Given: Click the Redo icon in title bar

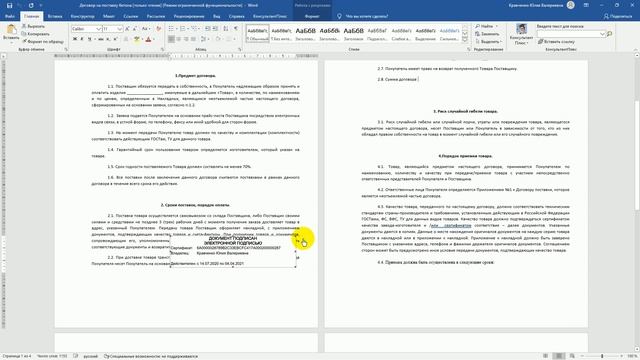Looking at the screenshot, I should point(31,5).
